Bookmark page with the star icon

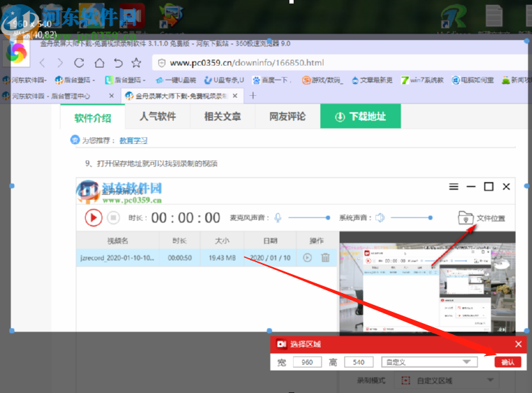click(136, 62)
